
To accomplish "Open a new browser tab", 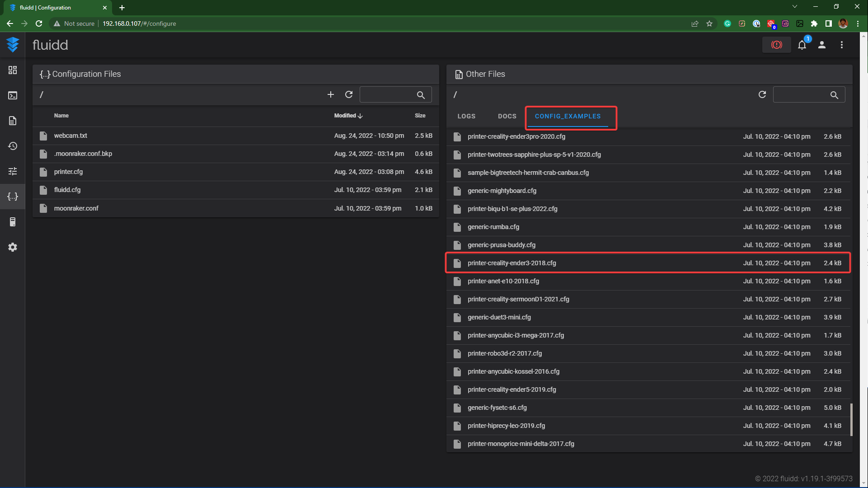I will 122,8.
